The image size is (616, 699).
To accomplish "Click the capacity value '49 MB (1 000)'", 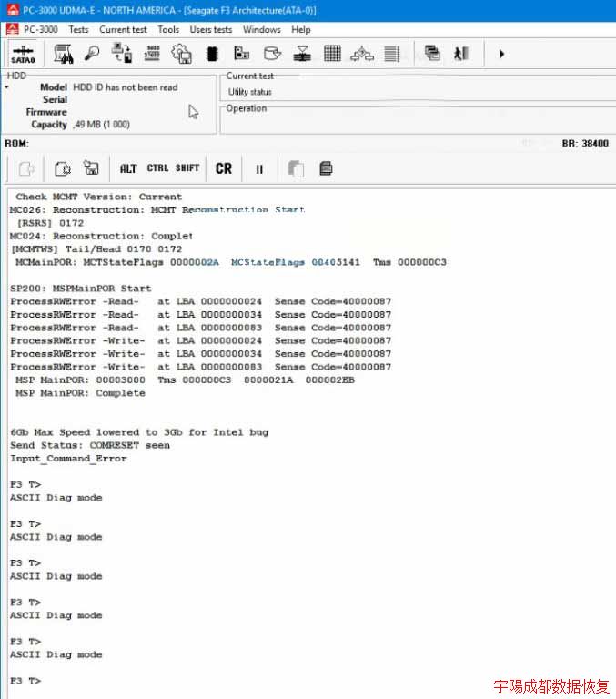I will tap(102, 125).
